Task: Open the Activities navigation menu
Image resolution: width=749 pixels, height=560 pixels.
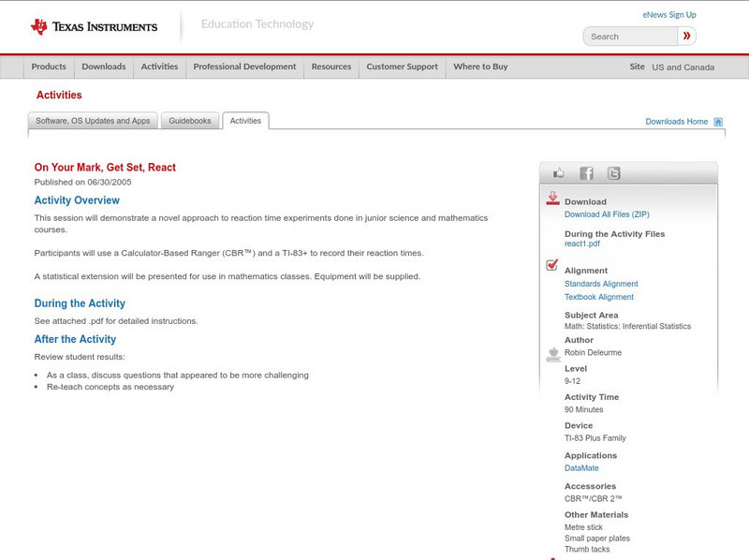Action: (x=159, y=66)
